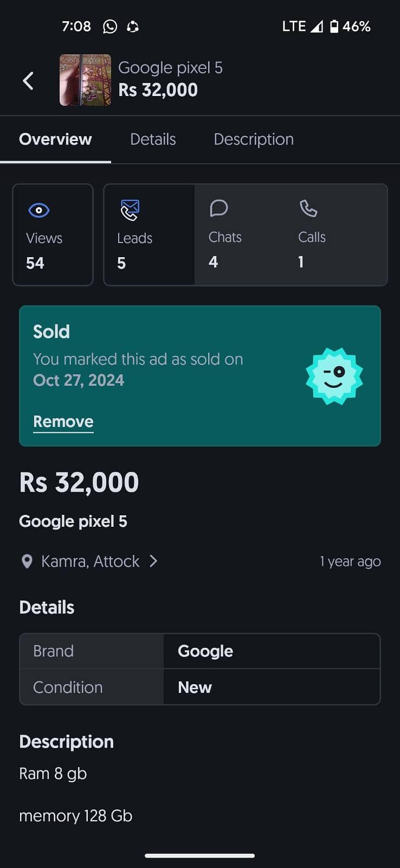This screenshot has width=400, height=868.
Task: Select the Overview tab
Action: [55, 139]
